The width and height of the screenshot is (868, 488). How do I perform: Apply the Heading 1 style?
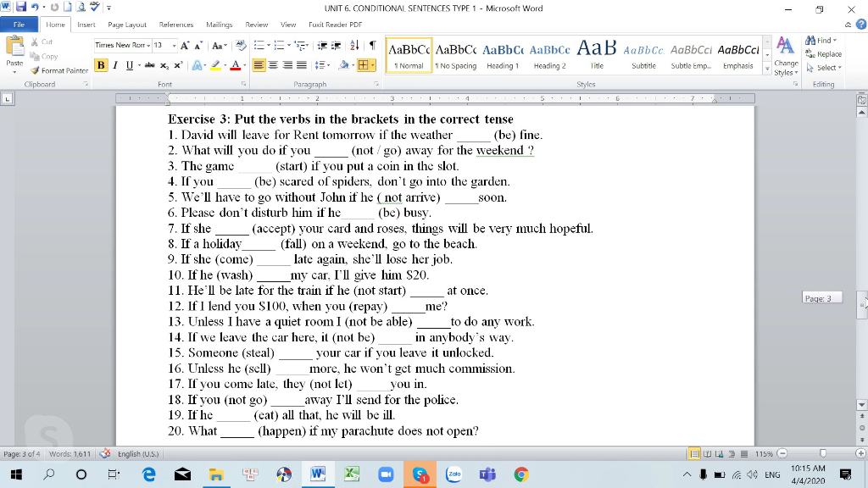click(503, 56)
